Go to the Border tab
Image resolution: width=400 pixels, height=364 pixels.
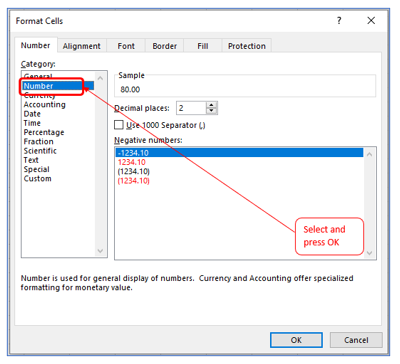(x=164, y=46)
